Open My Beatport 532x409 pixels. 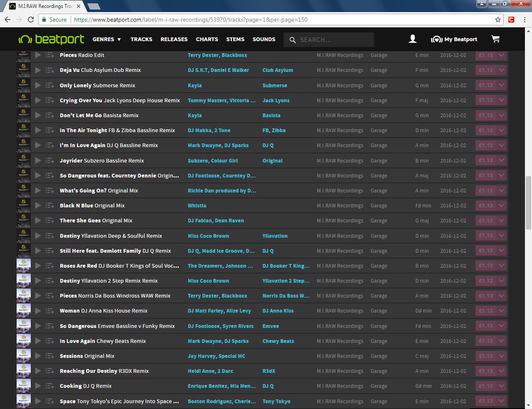pyautogui.click(x=454, y=39)
